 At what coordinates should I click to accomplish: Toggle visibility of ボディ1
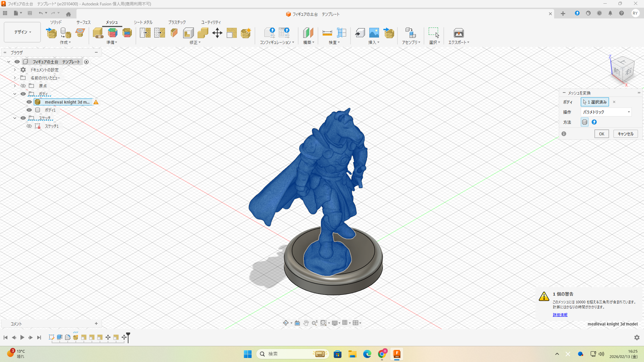click(29, 110)
